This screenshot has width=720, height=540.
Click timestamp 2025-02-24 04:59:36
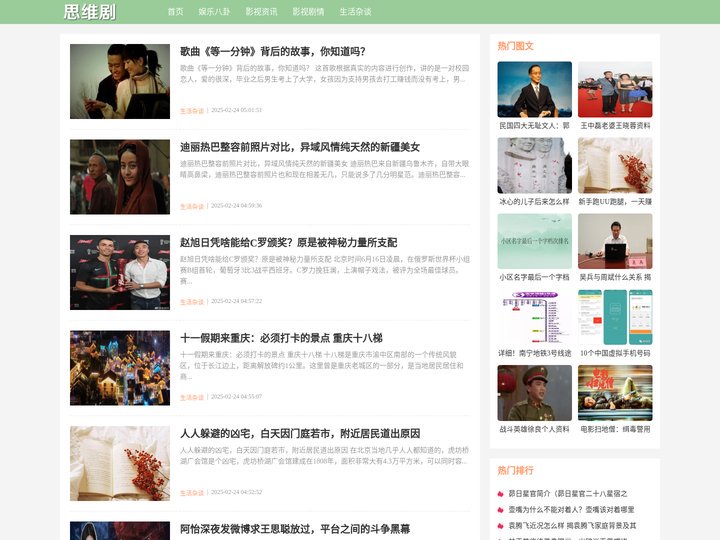(236, 206)
